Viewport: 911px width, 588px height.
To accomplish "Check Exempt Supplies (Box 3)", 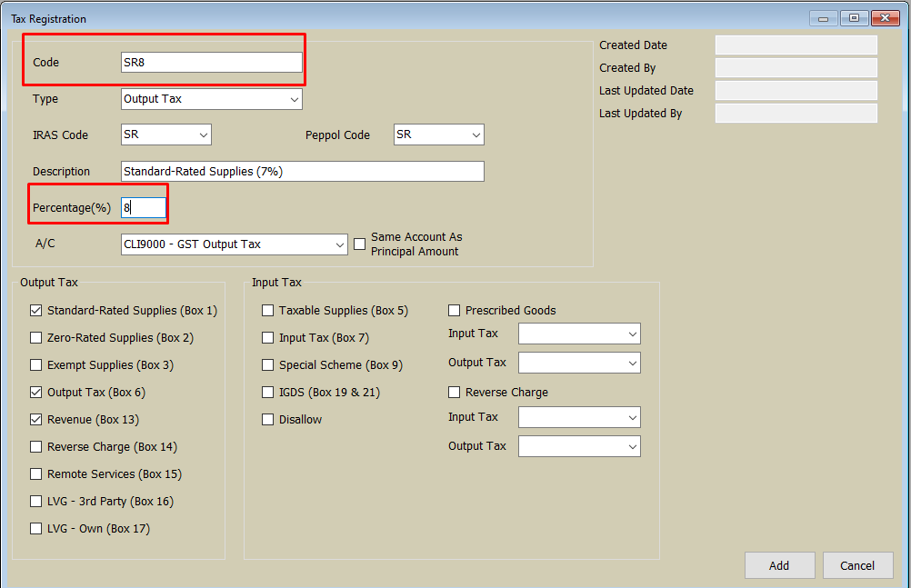I will 36,364.
